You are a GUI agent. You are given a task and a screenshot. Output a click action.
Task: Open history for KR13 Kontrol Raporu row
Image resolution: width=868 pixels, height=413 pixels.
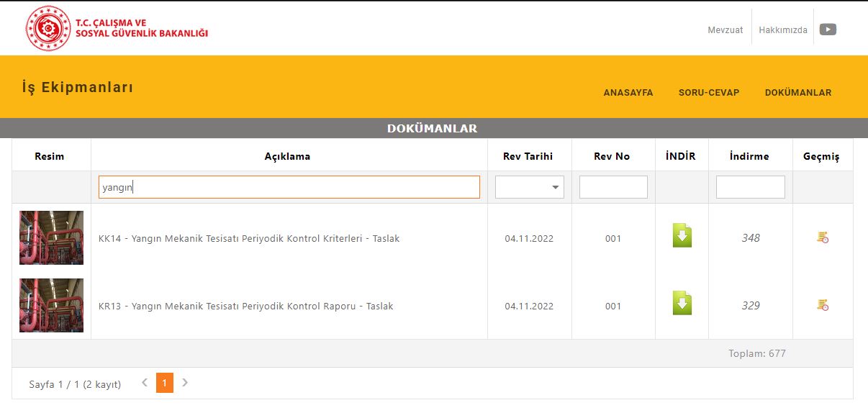click(823, 305)
